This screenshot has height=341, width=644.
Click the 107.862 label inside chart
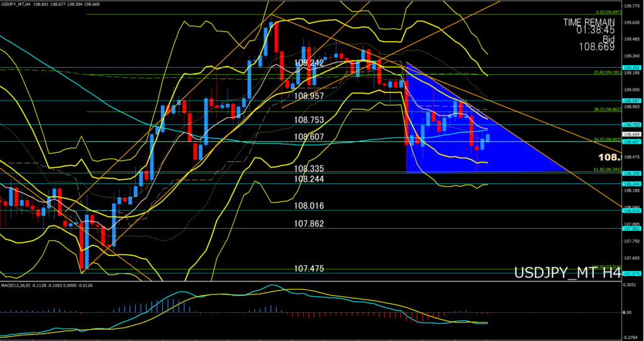coord(309,224)
